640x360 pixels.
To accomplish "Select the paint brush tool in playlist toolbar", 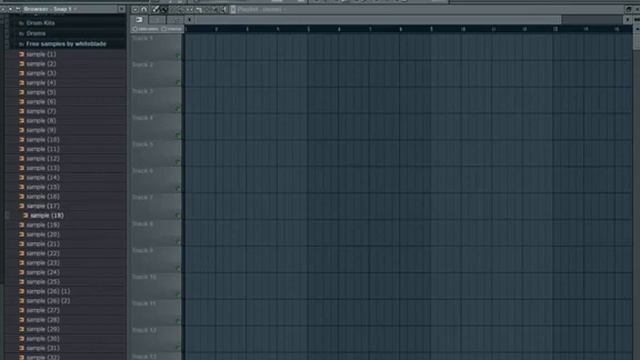I will coord(164,10).
